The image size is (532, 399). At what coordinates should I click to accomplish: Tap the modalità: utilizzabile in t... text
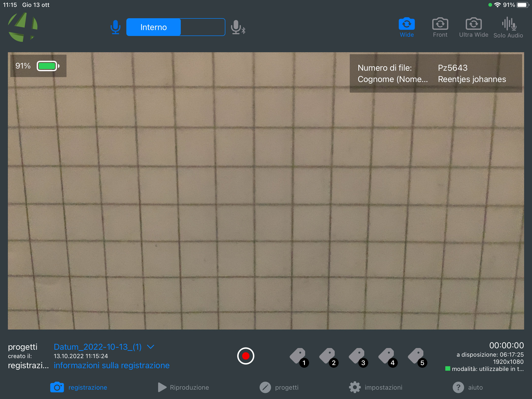488,369
